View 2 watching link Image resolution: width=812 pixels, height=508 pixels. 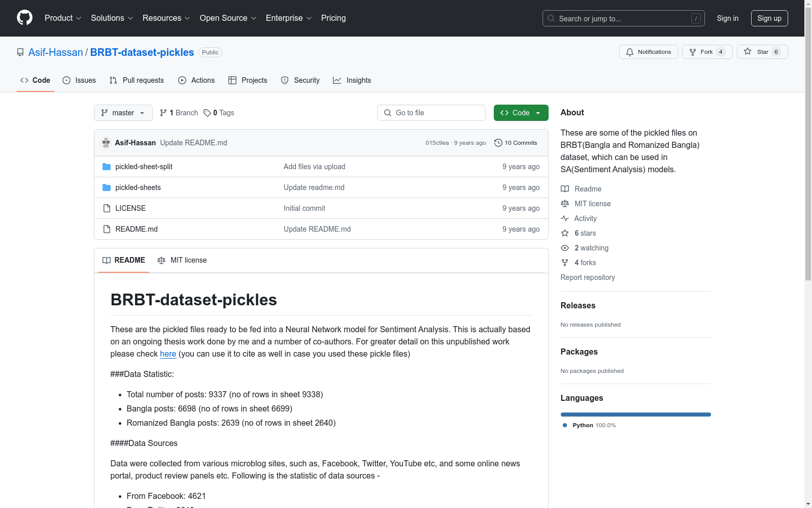click(x=585, y=248)
